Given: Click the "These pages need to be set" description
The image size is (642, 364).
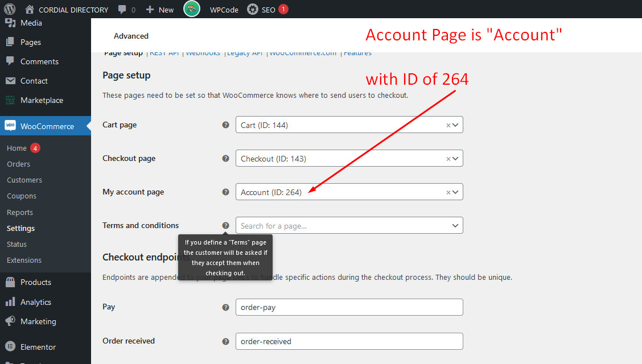Looking at the screenshot, I should 255,96.
